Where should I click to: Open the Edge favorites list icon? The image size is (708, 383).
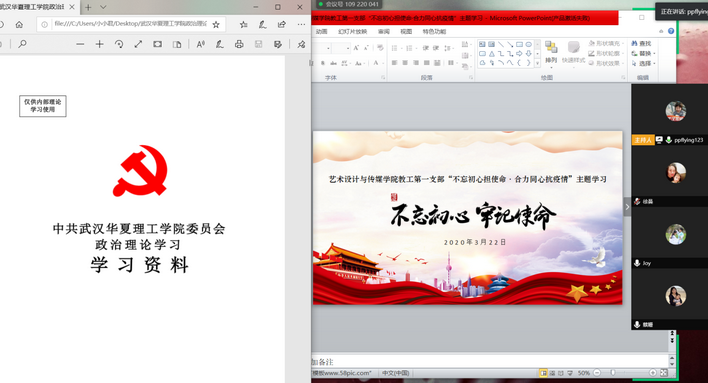pyautogui.click(x=243, y=24)
